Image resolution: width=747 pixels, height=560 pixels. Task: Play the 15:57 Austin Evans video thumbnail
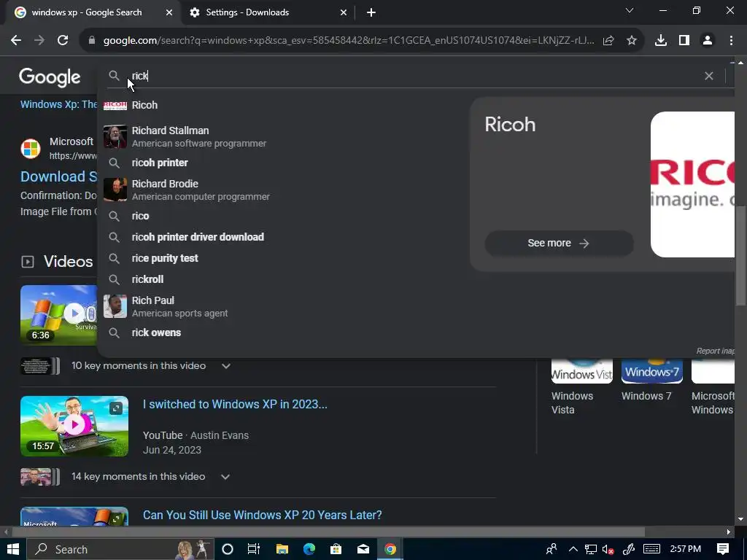click(74, 426)
